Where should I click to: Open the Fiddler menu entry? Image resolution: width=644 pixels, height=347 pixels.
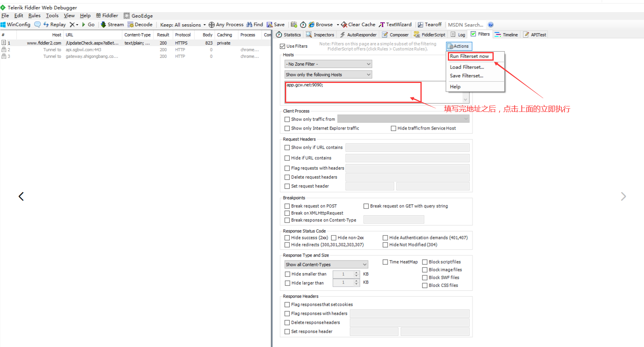coord(107,16)
